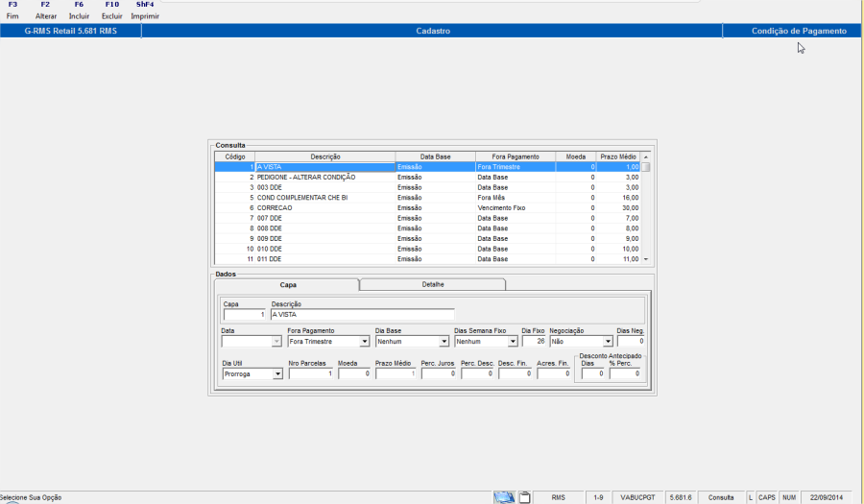864x504 pixels.
Task: Expand the Dias Semana Fixo dropdown
Action: (513, 342)
